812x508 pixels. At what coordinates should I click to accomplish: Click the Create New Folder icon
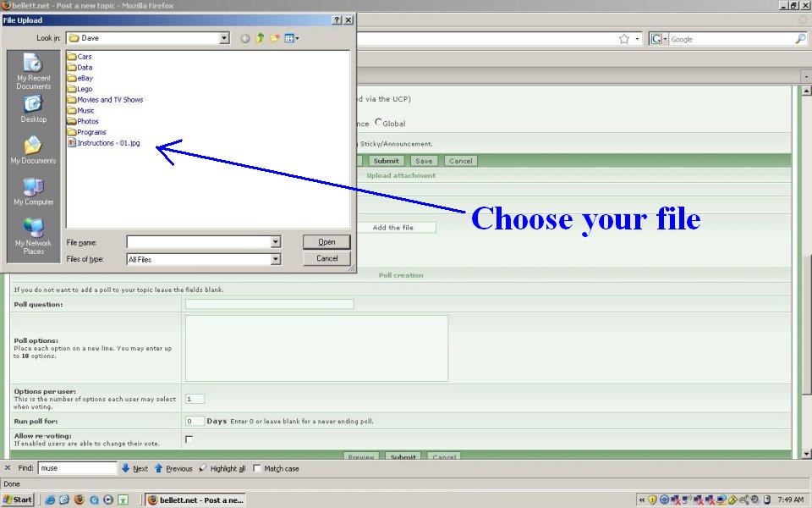[274, 38]
